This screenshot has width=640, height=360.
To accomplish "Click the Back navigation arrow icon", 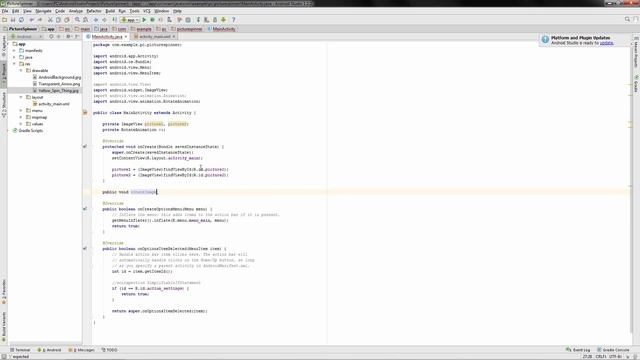I will click(x=96, y=20).
